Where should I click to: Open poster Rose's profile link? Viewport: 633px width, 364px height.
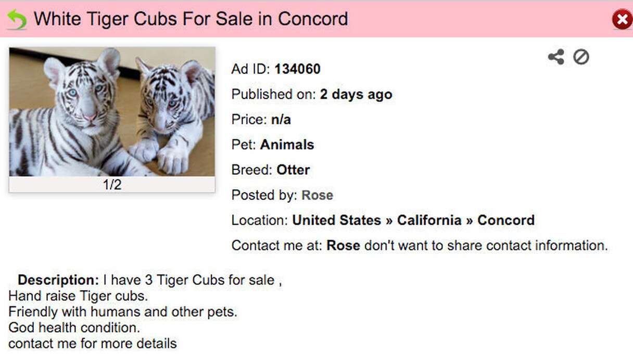tap(317, 195)
